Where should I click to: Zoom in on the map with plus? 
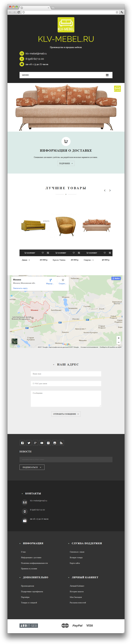[119, 338]
